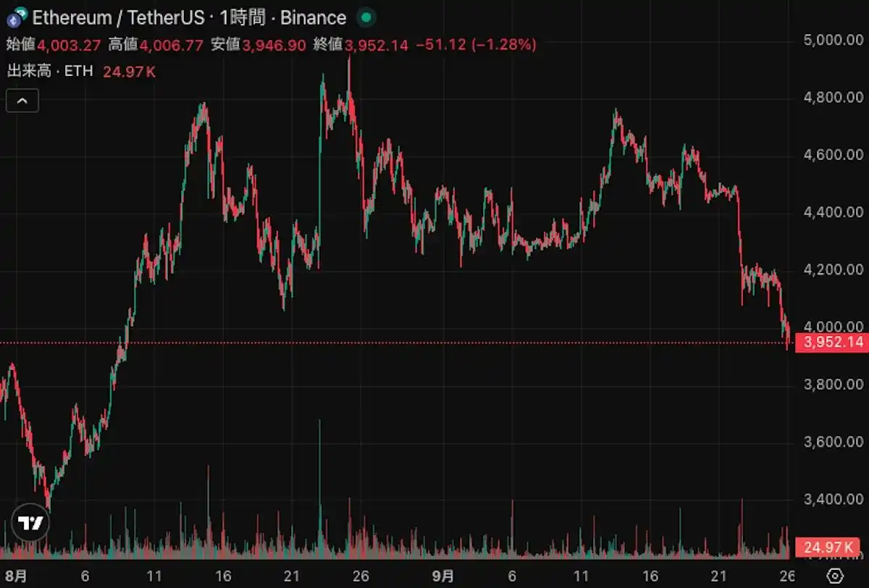This screenshot has width=869, height=588.
Task: Click the 3,800.00 price axis label
Action: tap(834, 385)
